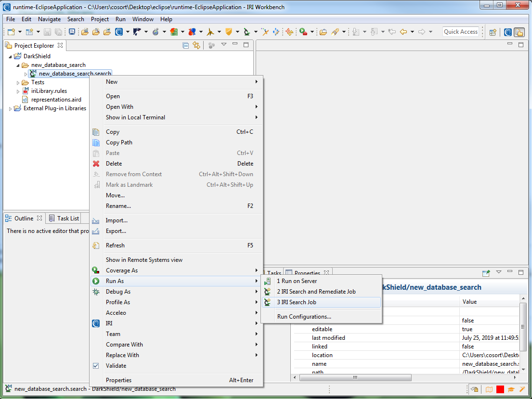
Task: Open the Project Explorer View Menu triangle
Action: click(224, 44)
